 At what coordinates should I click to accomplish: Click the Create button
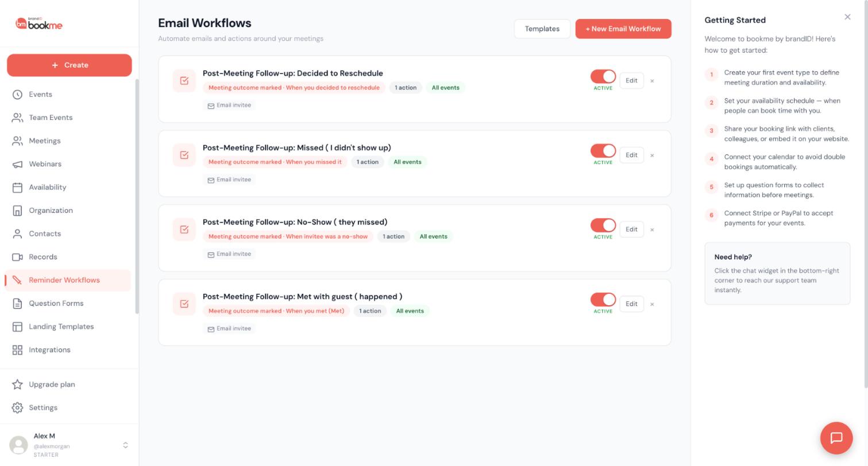tap(70, 65)
